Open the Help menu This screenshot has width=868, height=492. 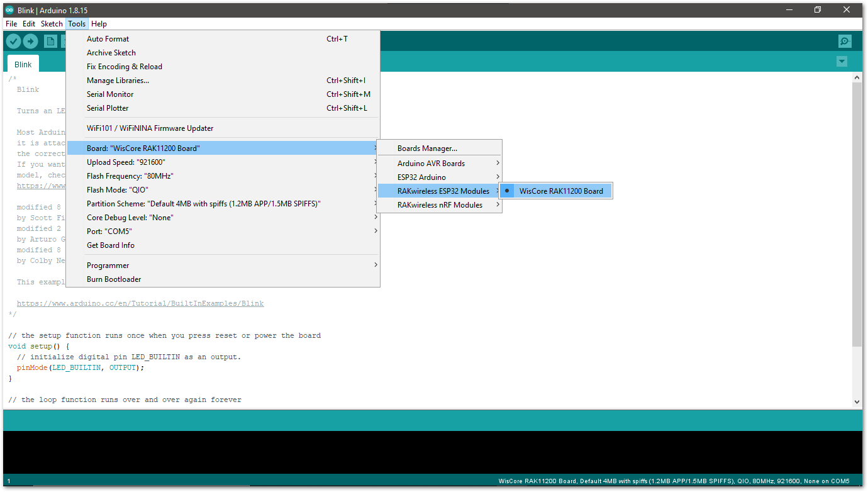point(99,24)
